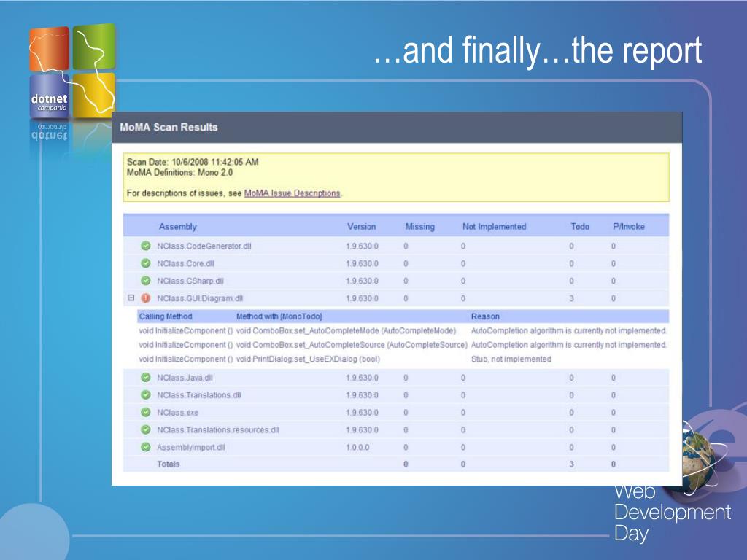Click the Todo column header
This screenshot has width=747, height=560.
point(580,227)
